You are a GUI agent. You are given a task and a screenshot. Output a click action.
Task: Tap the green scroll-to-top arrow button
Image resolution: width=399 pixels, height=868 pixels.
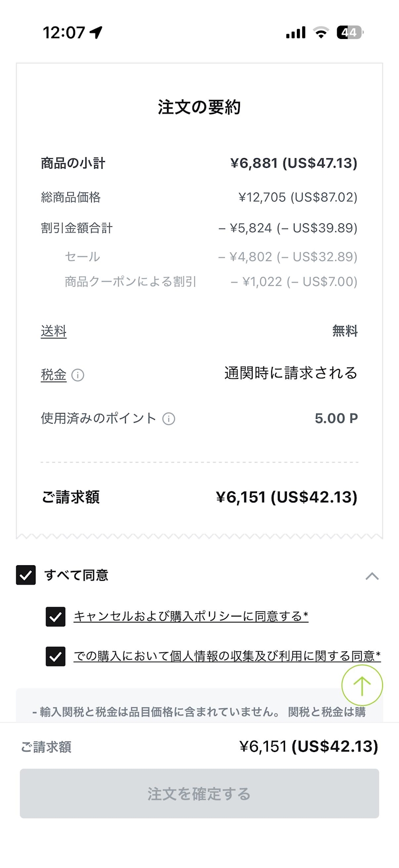362,685
